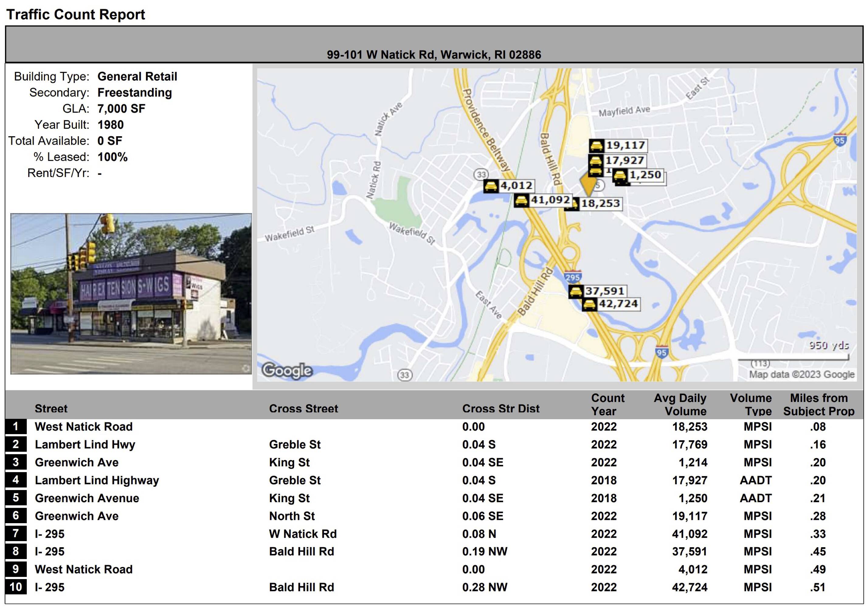This screenshot has width=868, height=608.
Task: Click the car icon beside 37,591
Action: (576, 292)
